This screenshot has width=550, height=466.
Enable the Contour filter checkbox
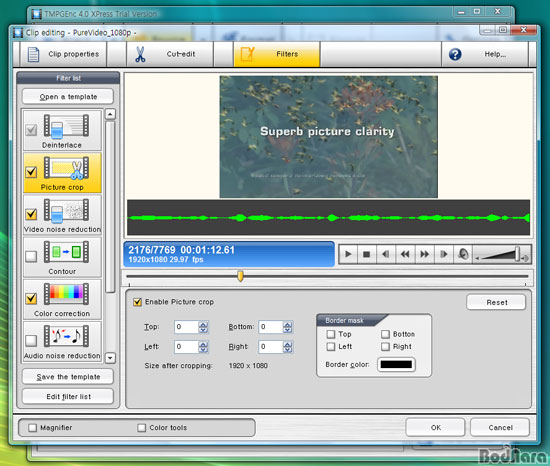31,256
